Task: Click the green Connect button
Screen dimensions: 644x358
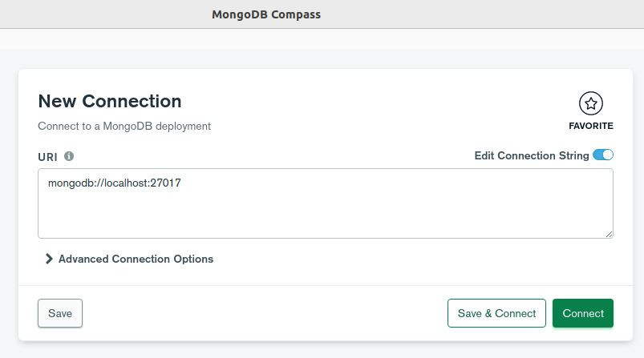Action: 583,313
